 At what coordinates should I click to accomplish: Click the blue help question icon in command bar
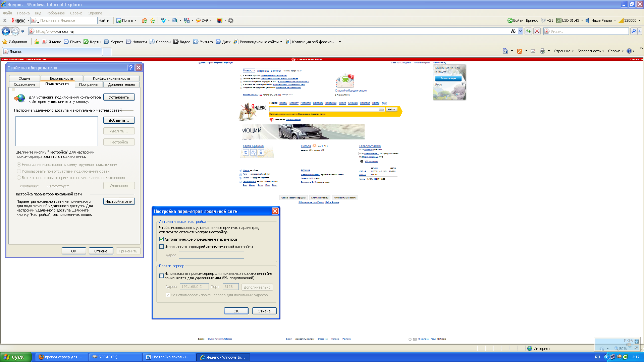[x=629, y=51]
